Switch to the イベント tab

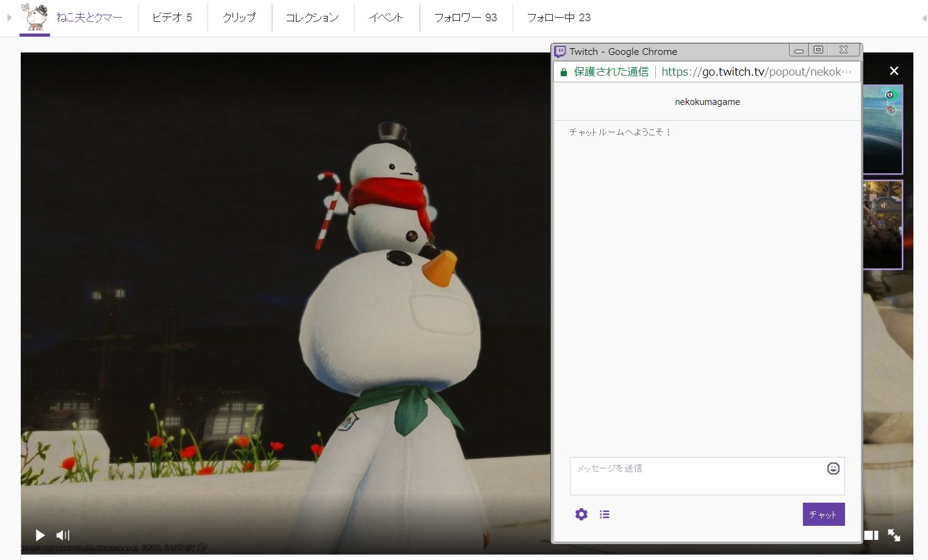pyautogui.click(x=386, y=18)
